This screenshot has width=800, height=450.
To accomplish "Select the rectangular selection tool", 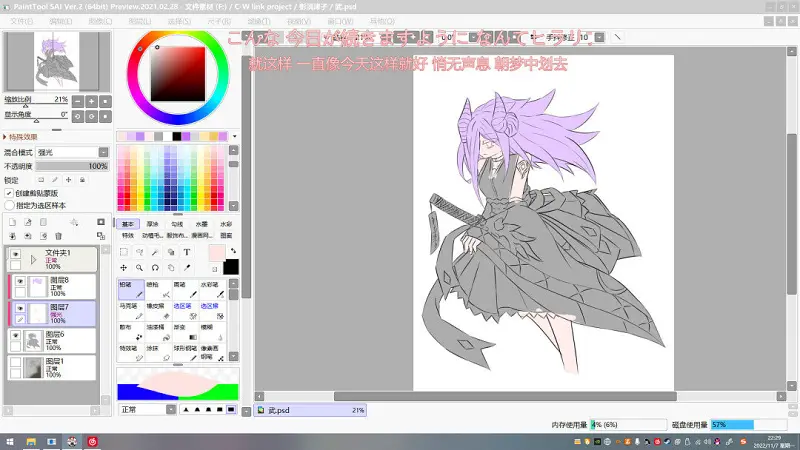I will point(123,252).
